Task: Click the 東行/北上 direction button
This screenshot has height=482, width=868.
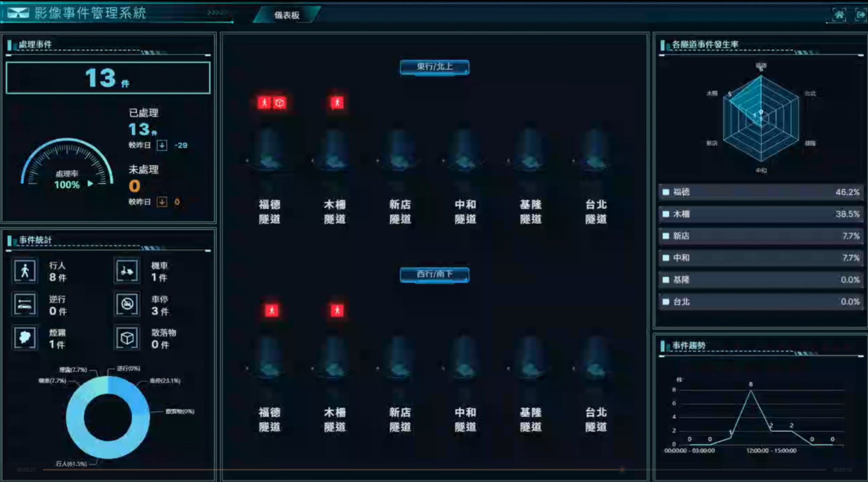Action: click(435, 67)
